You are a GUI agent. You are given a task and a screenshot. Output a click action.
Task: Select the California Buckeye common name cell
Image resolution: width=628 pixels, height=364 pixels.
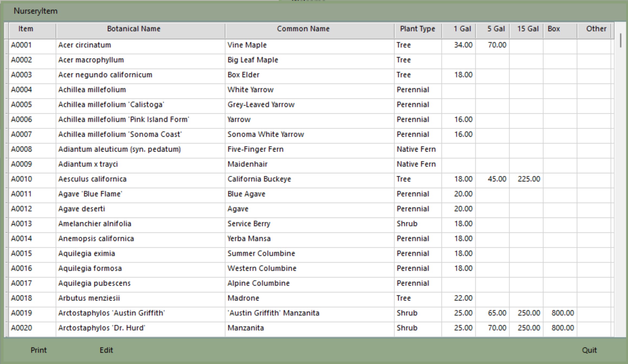pyautogui.click(x=259, y=179)
